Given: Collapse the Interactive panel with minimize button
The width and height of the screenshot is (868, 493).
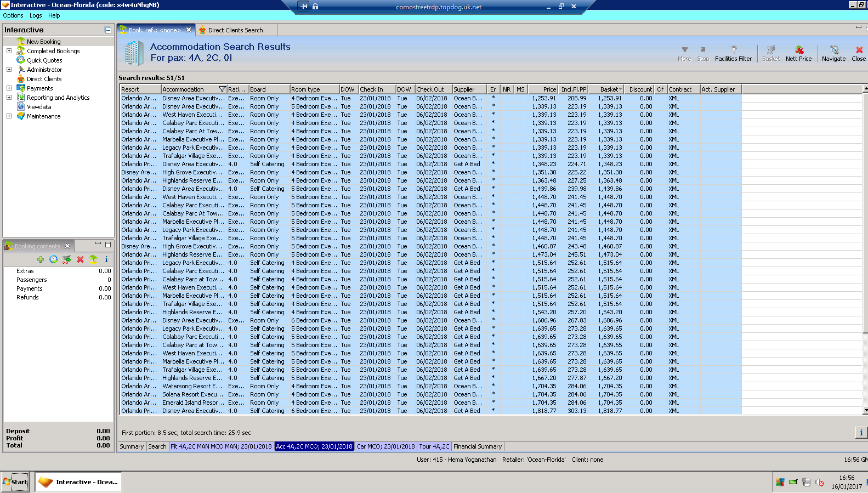Looking at the screenshot, I should (x=108, y=30).
